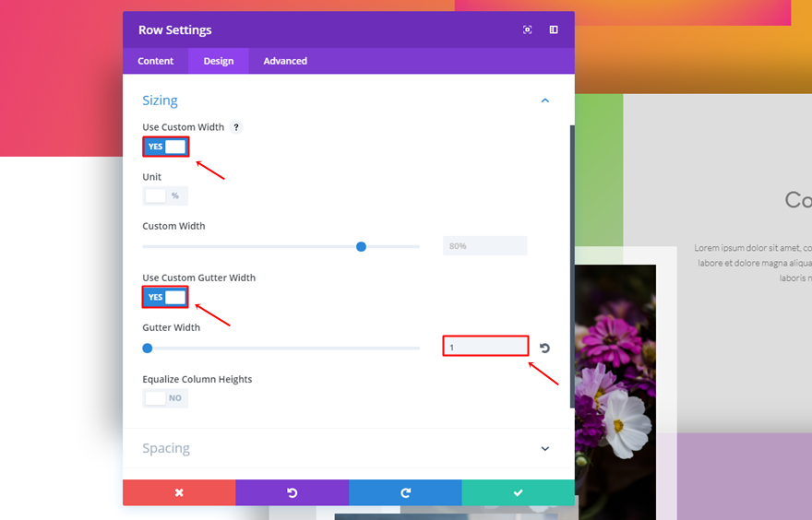Click the Gutter Width value input field
Screen dimensions: 812x520
pos(485,346)
